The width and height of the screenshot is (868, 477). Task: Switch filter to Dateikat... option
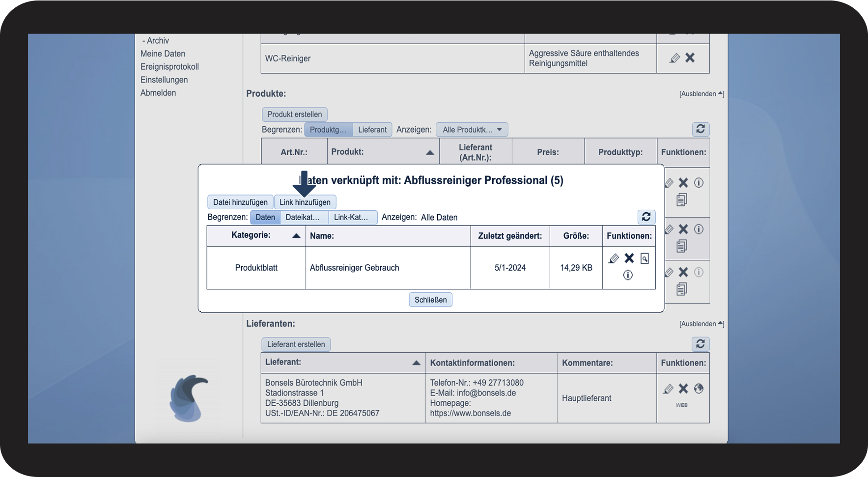[x=303, y=217]
